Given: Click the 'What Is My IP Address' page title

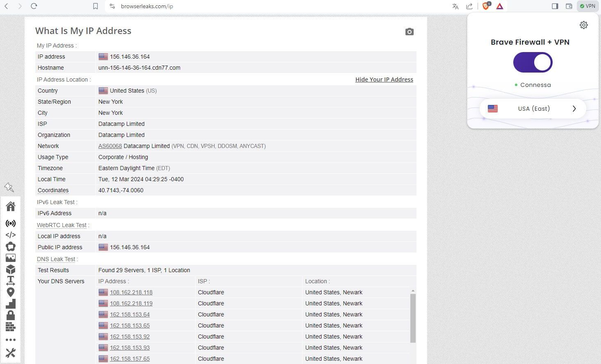Looking at the screenshot, I should tap(83, 31).
